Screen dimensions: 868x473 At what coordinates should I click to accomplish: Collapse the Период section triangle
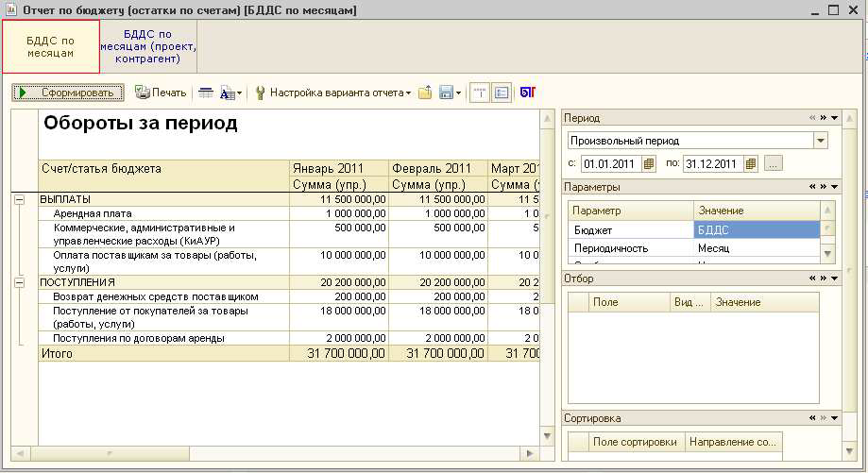pyautogui.click(x=834, y=118)
